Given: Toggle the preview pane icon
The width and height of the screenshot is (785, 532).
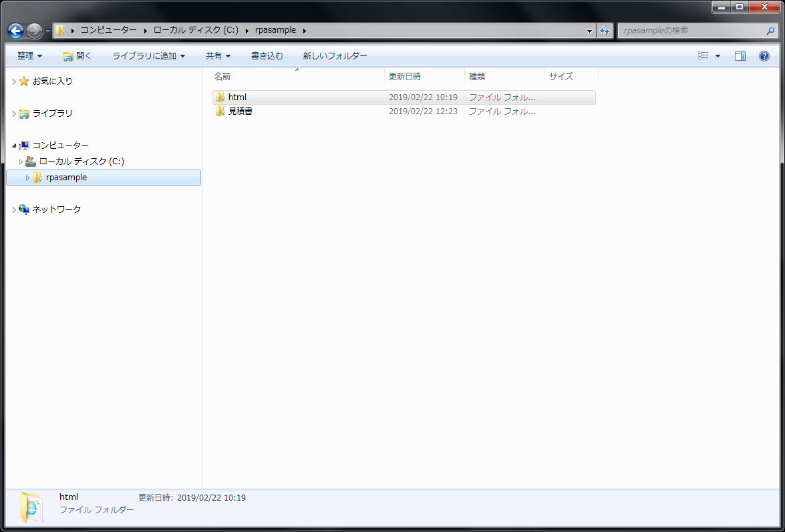Looking at the screenshot, I should (740, 56).
